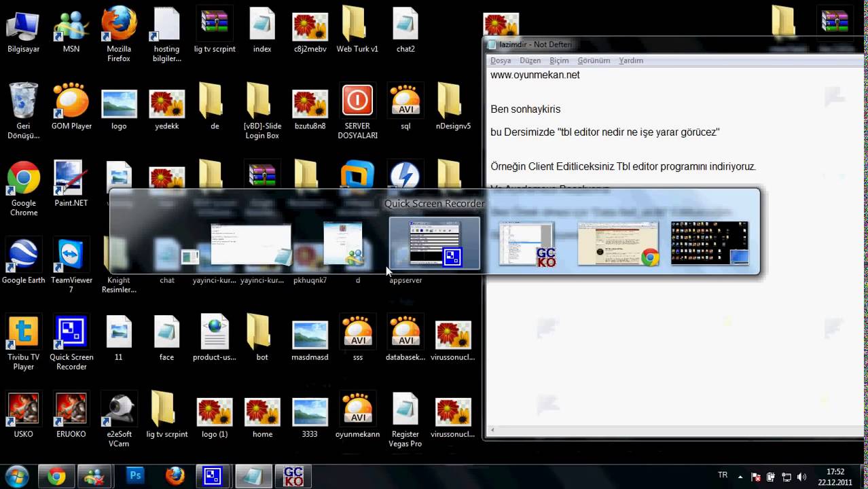
Task: Select the product-us... file icon
Action: [215, 338]
